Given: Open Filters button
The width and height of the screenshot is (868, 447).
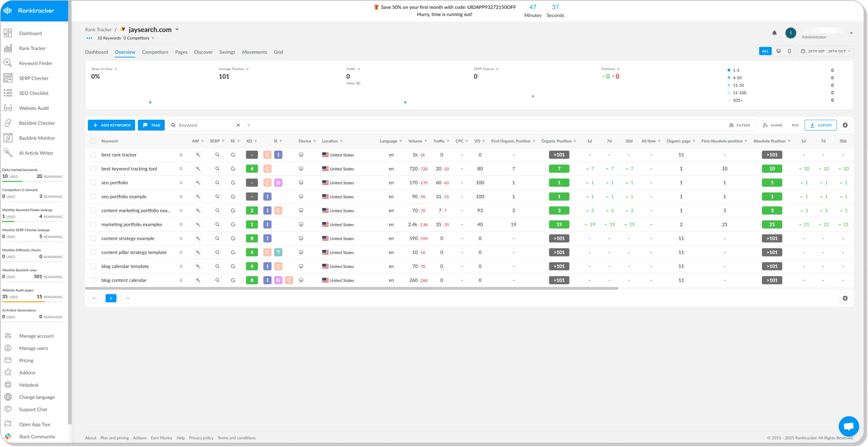Looking at the screenshot, I should point(739,125).
